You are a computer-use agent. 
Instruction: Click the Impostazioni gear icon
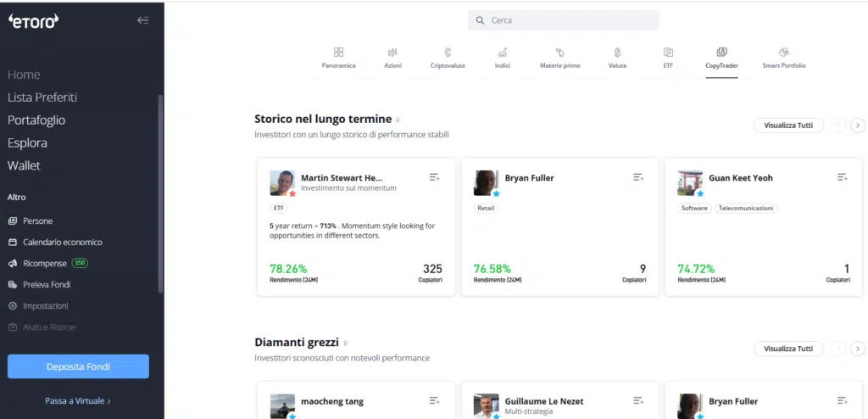12,306
